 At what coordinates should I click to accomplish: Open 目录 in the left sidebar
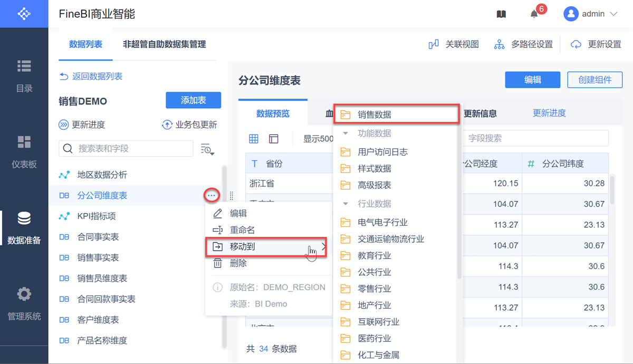tap(24, 75)
